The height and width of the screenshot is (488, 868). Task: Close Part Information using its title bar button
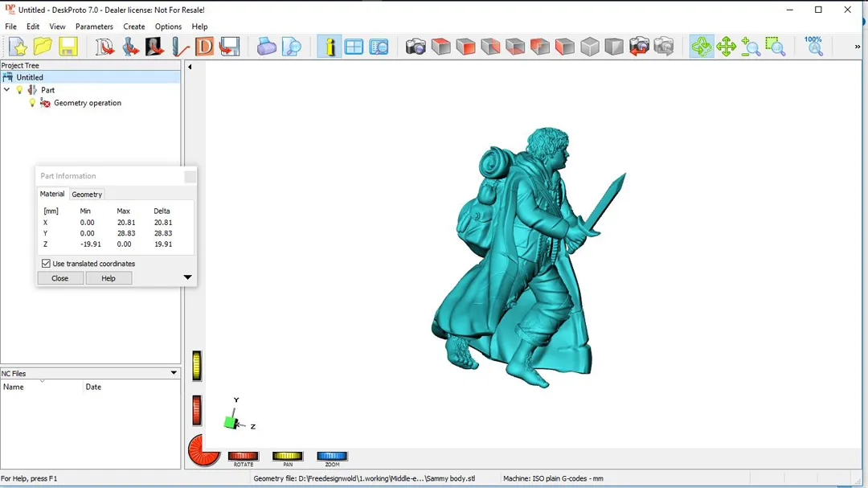[x=190, y=176]
